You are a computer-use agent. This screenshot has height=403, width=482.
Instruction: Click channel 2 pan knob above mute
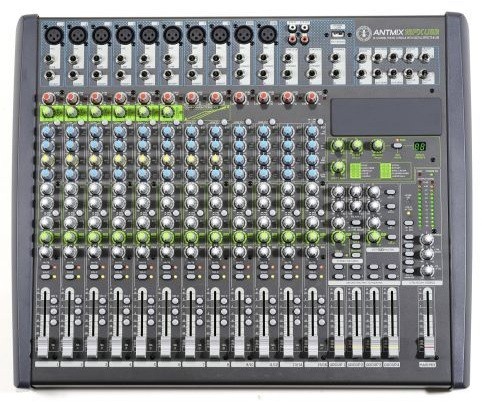pyautogui.click(x=70, y=252)
